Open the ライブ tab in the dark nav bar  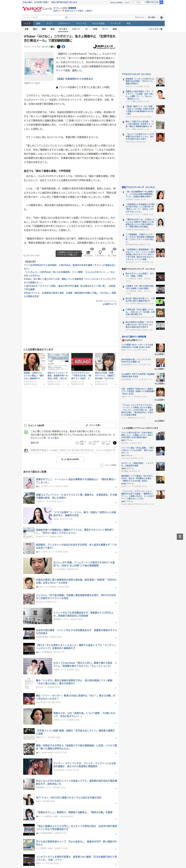pyautogui.click(x=49, y=24)
